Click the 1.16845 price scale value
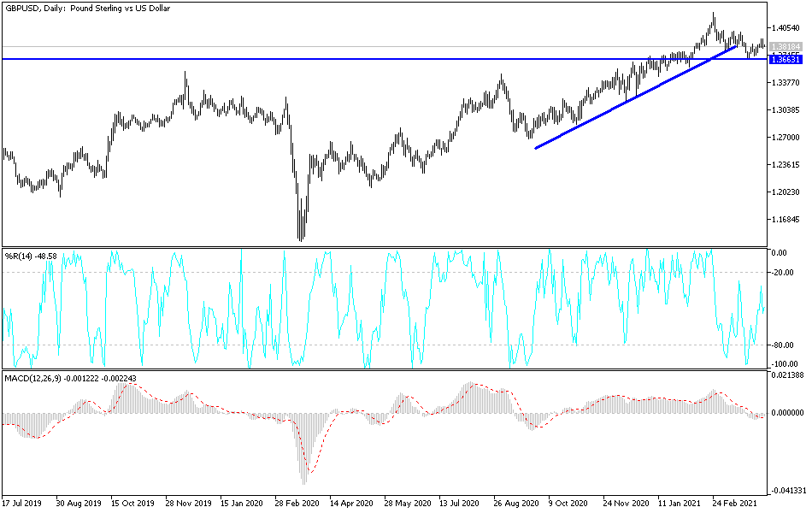This screenshot has height=513, width=812. point(784,218)
